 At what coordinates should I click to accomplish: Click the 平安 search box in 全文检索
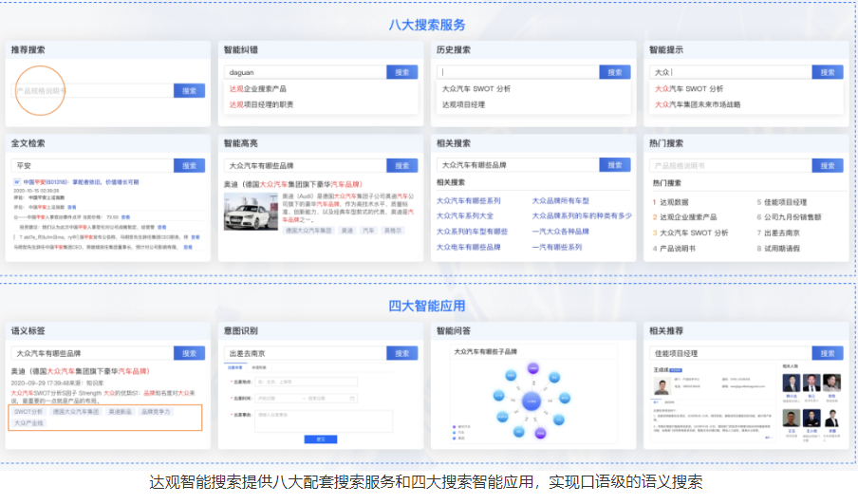point(92,165)
